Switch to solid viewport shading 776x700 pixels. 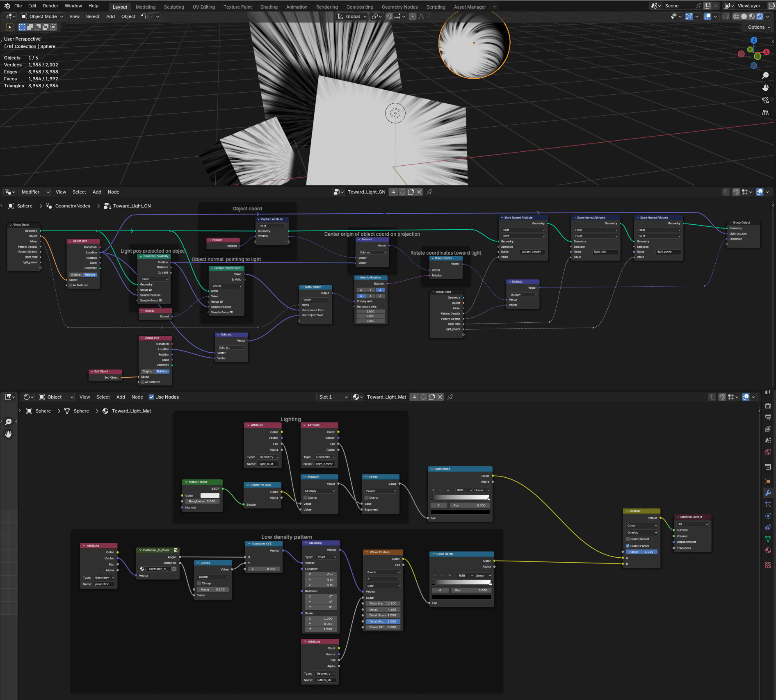[x=744, y=16]
